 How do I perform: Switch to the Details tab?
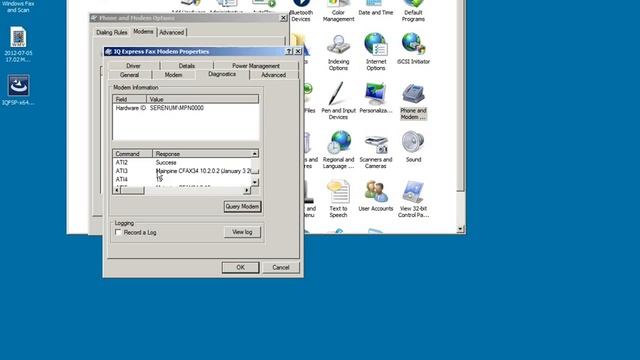[x=187, y=66]
